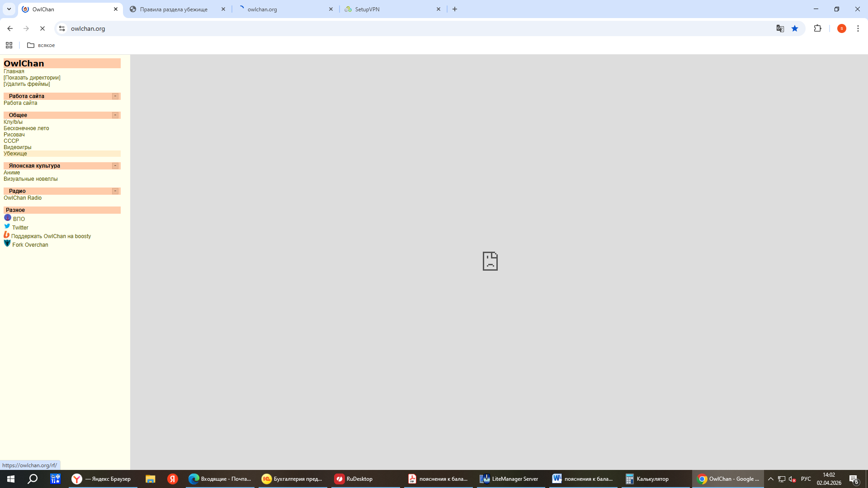Collapse the Работа сайта section
Image resolution: width=868 pixels, height=488 pixels.
(115, 96)
